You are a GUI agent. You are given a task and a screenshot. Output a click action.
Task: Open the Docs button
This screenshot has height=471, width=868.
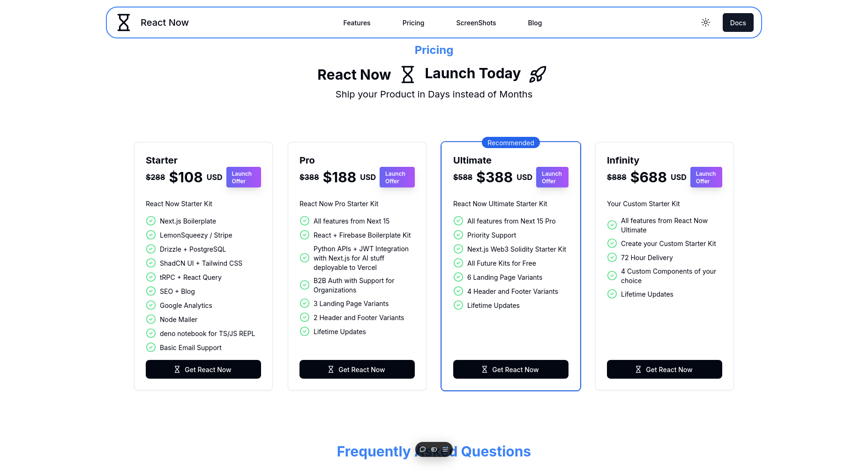coord(738,22)
